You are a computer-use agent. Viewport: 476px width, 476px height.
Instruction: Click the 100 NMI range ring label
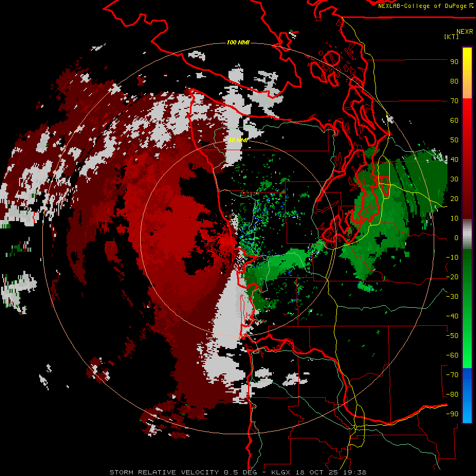click(238, 42)
